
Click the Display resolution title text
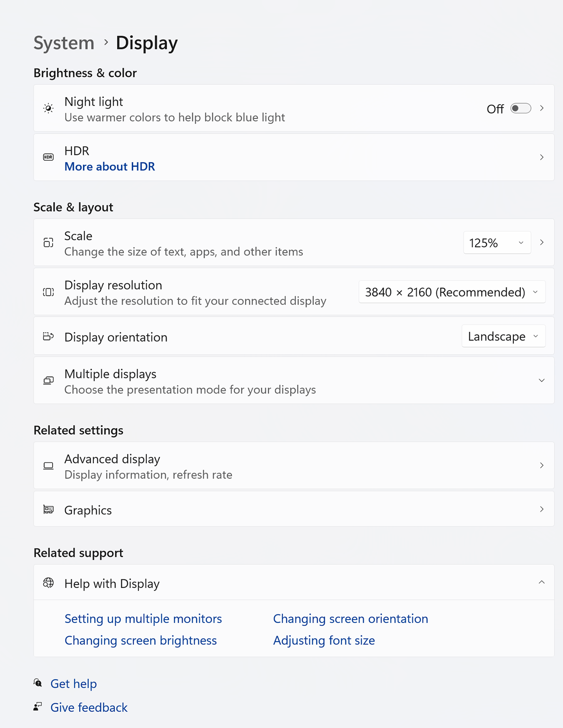113,285
